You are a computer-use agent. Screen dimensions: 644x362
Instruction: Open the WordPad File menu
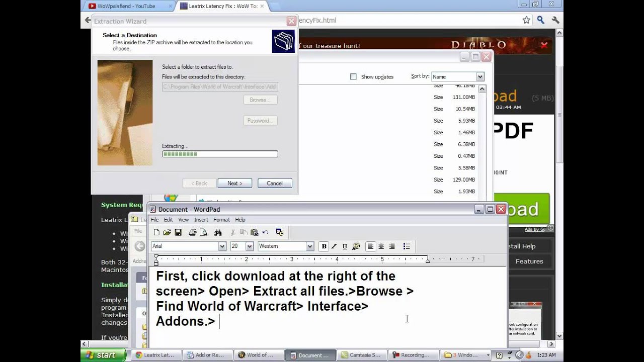pyautogui.click(x=154, y=220)
